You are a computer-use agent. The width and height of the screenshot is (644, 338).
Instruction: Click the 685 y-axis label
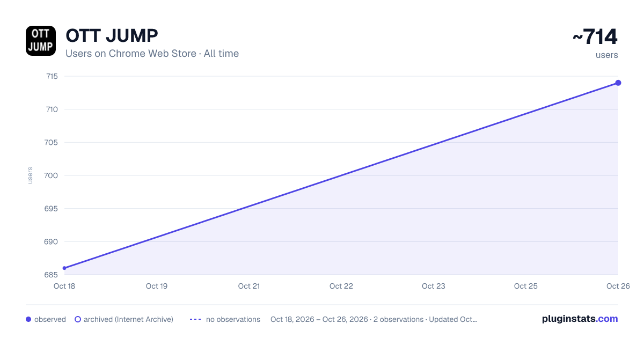pos(52,275)
